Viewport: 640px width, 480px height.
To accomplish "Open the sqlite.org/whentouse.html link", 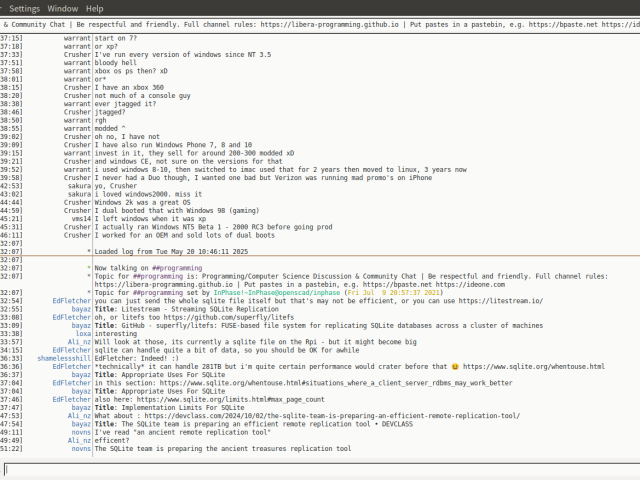I will coord(533,367).
